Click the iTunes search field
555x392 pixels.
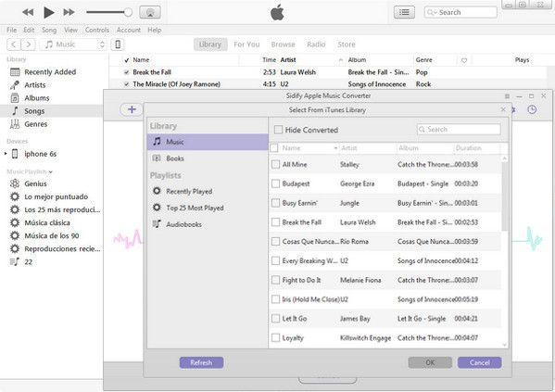click(x=460, y=12)
